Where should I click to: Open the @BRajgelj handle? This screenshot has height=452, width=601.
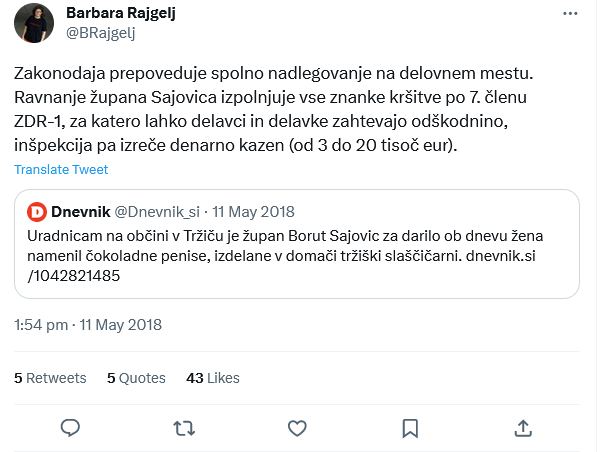(100, 33)
